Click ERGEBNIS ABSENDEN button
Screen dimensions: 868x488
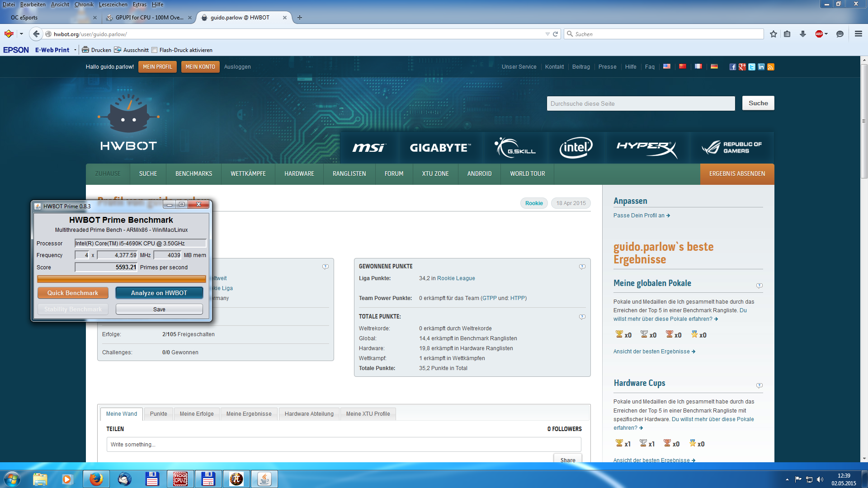[737, 174]
